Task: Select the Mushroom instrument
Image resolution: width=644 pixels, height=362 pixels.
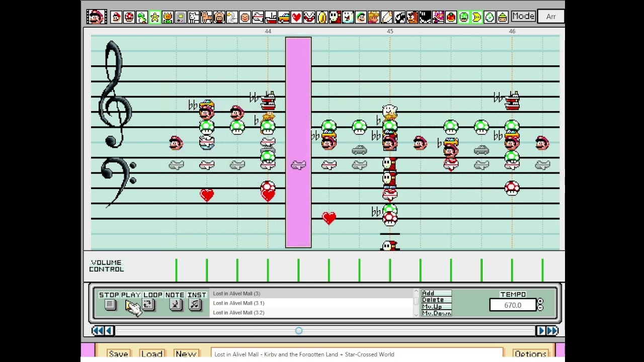Action: 129,17
